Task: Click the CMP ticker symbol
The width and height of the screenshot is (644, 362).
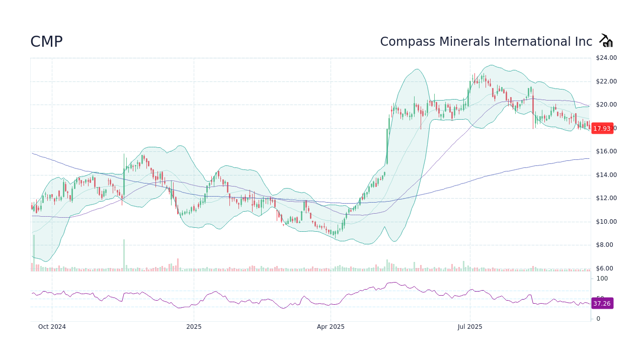Action: tap(46, 41)
